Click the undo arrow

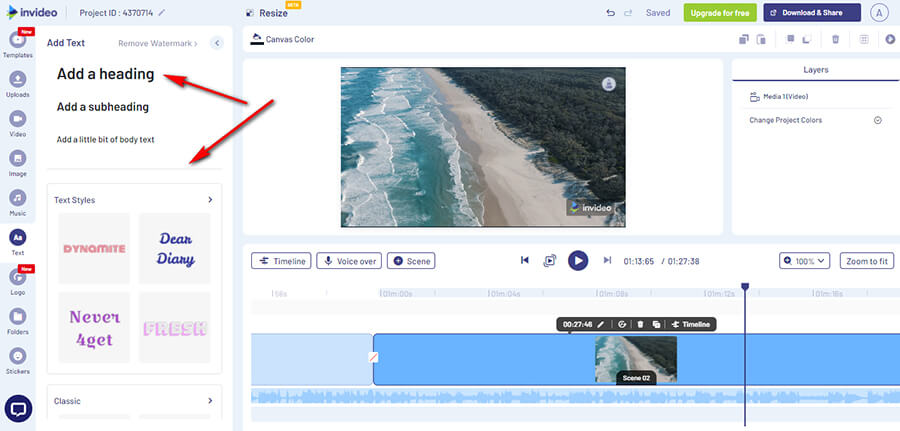(611, 13)
